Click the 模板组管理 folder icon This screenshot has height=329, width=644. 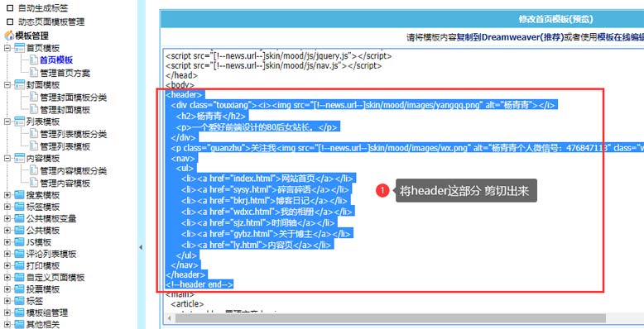(x=20, y=313)
